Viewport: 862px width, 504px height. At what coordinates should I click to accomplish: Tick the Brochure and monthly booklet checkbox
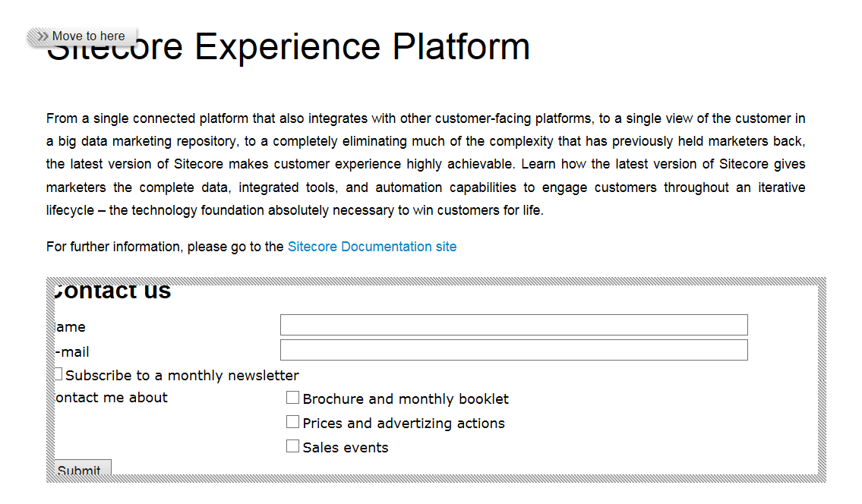pyautogui.click(x=292, y=398)
